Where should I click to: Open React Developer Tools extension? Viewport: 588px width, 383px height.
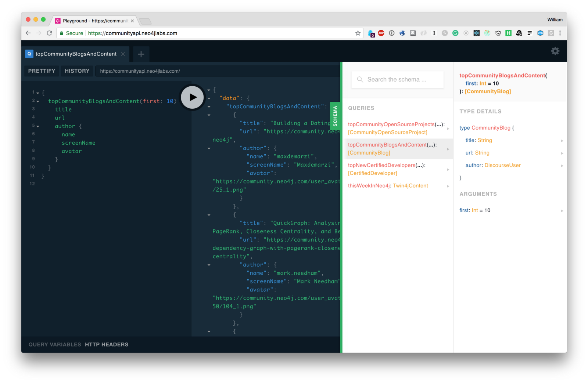477,33
